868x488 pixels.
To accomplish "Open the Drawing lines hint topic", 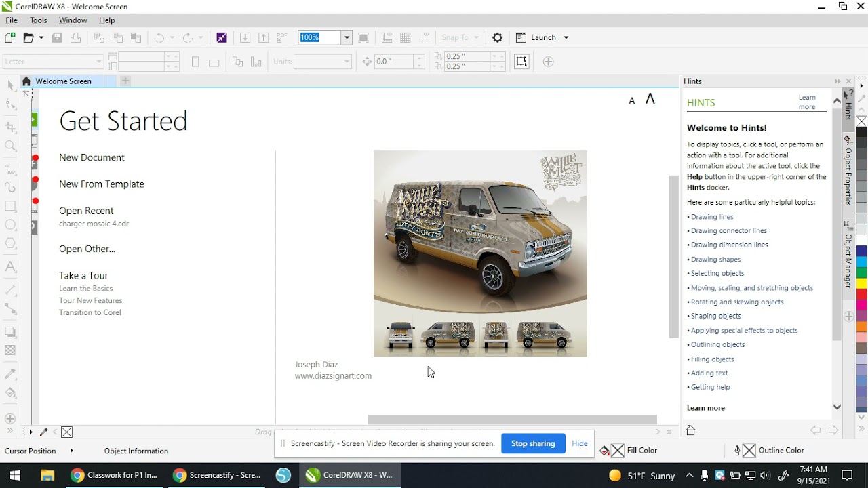I will coord(712,217).
